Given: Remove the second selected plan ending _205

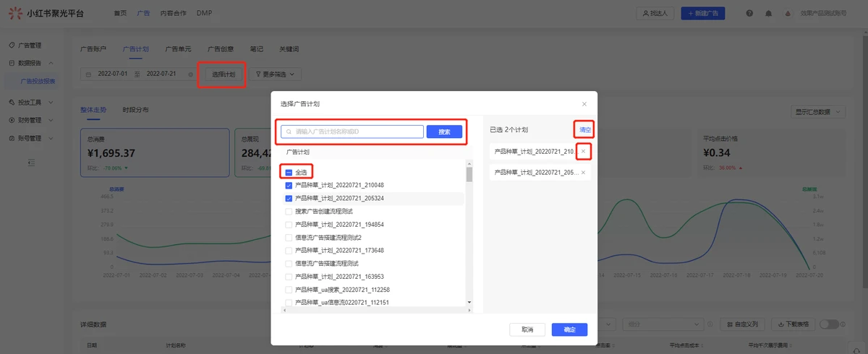Looking at the screenshot, I should tap(584, 172).
